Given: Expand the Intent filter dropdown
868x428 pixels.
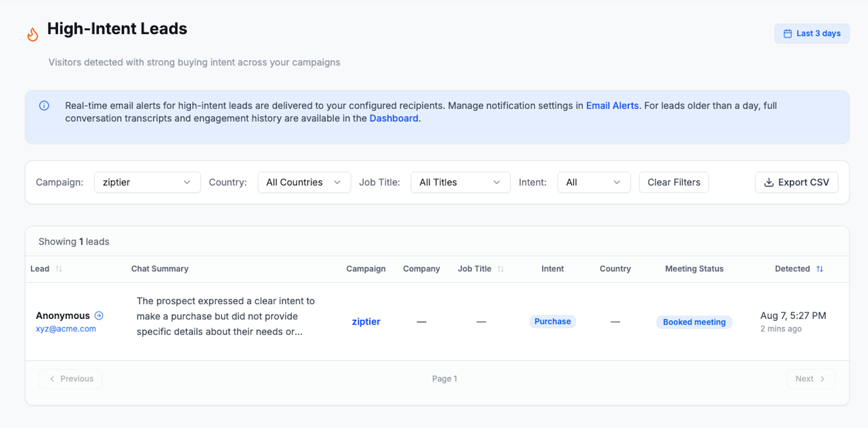Looking at the screenshot, I should 594,182.
